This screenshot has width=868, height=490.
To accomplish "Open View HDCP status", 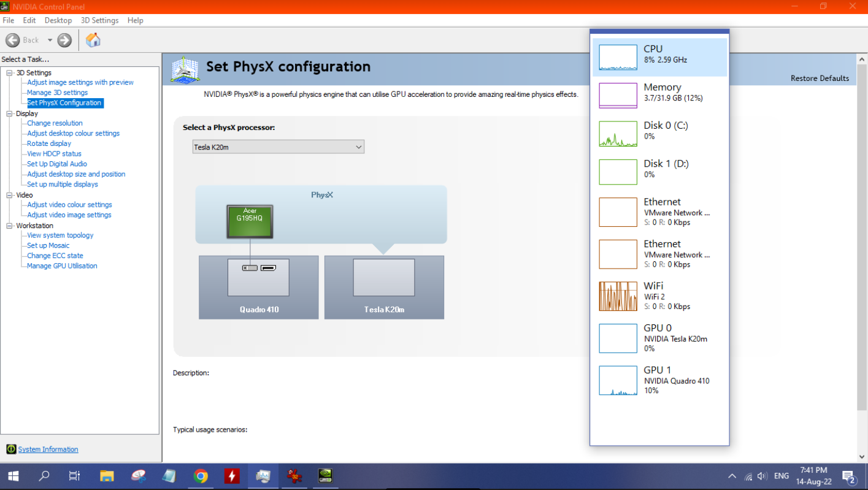I will click(x=54, y=154).
